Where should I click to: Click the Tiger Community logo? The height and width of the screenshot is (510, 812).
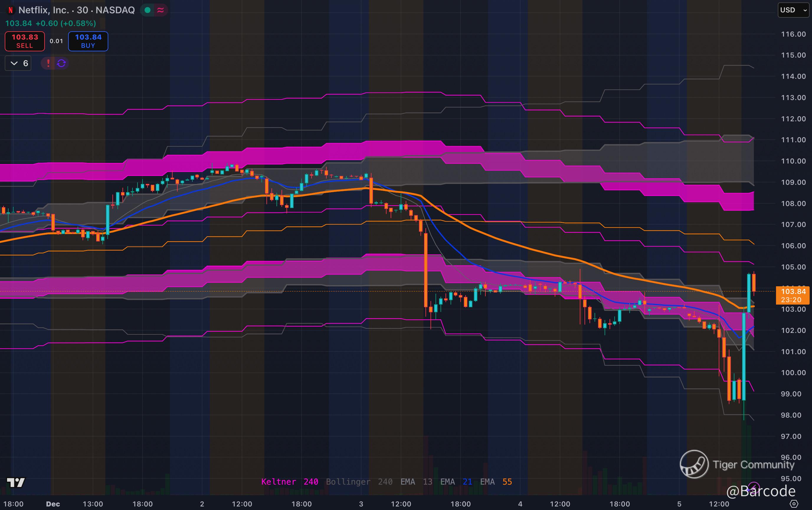pos(694,464)
